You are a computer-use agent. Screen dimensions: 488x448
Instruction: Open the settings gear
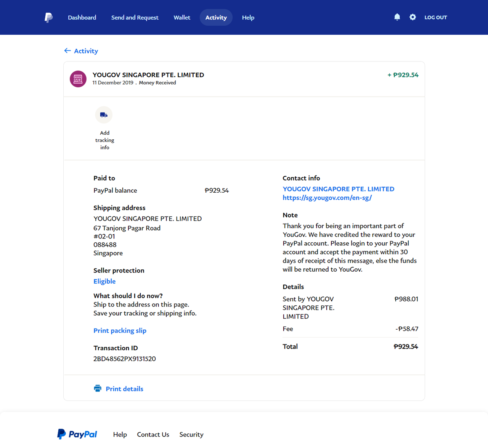[x=413, y=17]
